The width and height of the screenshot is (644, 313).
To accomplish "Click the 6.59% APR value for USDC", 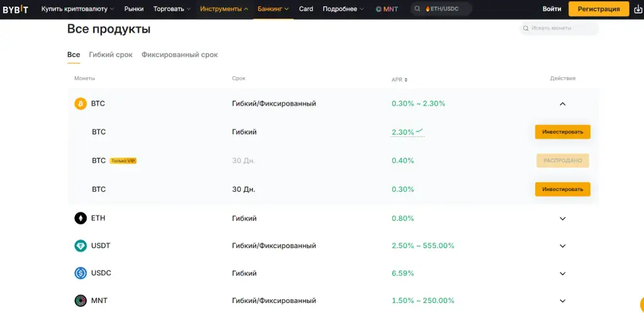I will [x=402, y=273].
